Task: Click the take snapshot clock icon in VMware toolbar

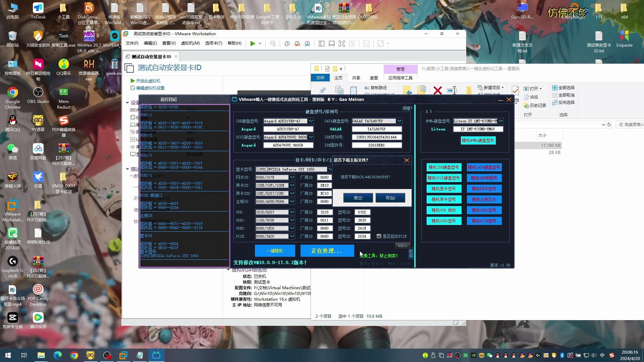Action: [287, 44]
